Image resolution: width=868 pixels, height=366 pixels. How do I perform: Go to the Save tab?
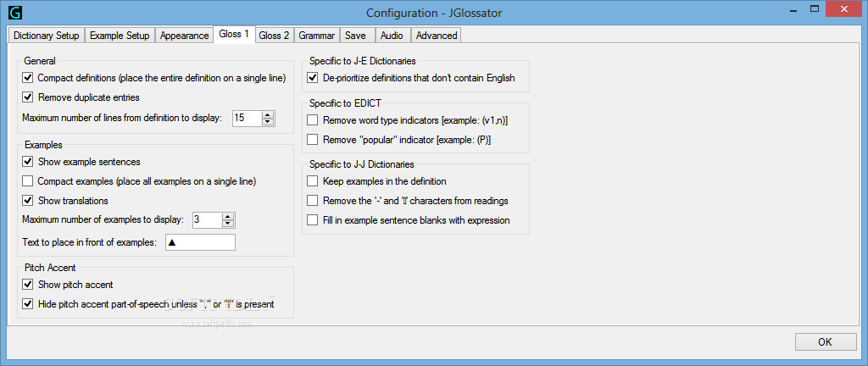coord(355,36)
